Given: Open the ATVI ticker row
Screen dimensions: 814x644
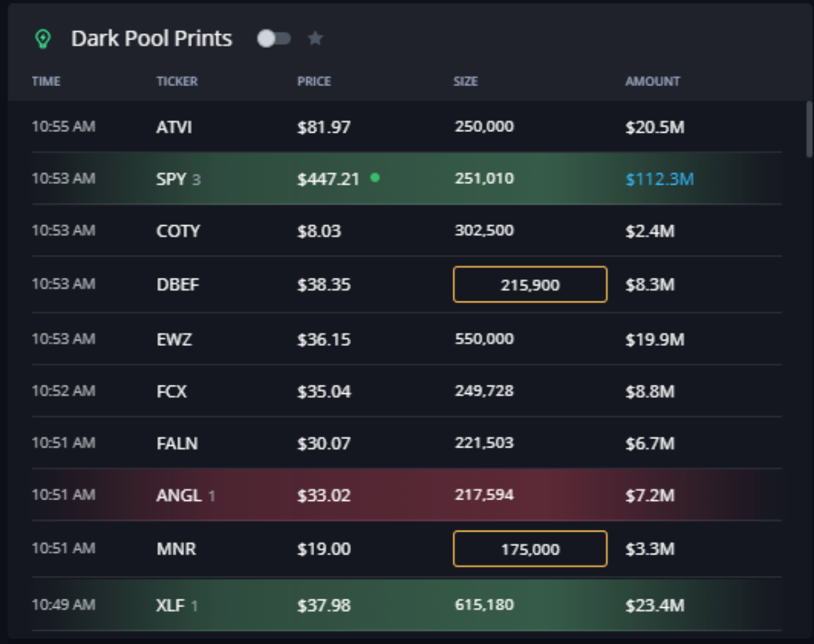Looking at the screenshot, I should click(174, 127).
